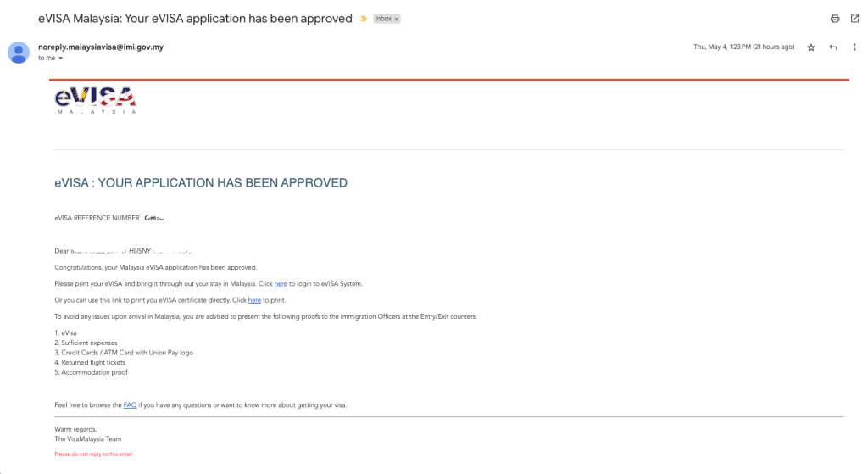Remove the Inbox label with x
The width and height of the screenshot is (868, 474).
click(x=397, y=19)
